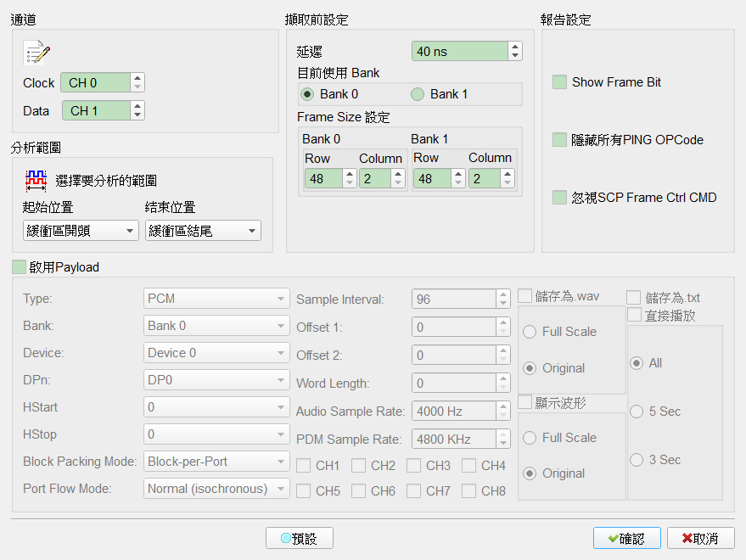Select the All playback radio
746x560 pixels.
pos(637,363)
